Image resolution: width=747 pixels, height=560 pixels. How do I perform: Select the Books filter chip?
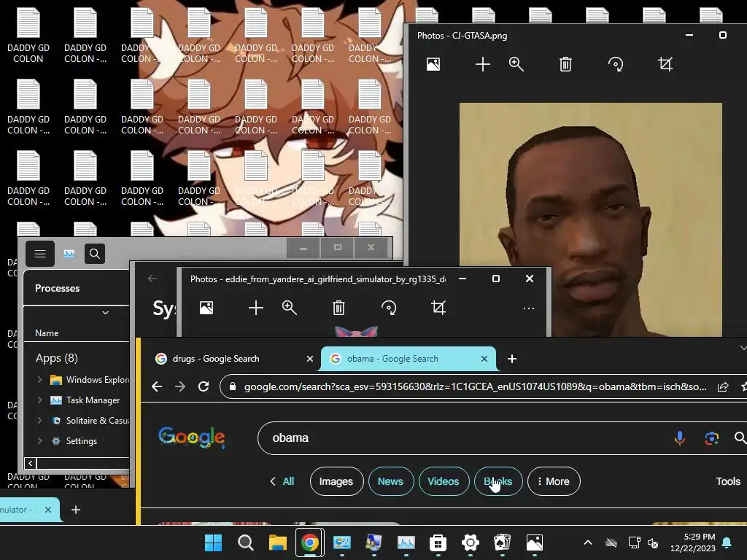pyautogui.click(x=498, y=481)
